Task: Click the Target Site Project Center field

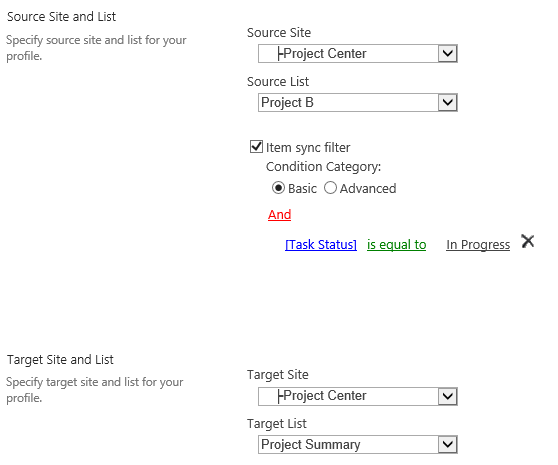Action: (358, 396)
